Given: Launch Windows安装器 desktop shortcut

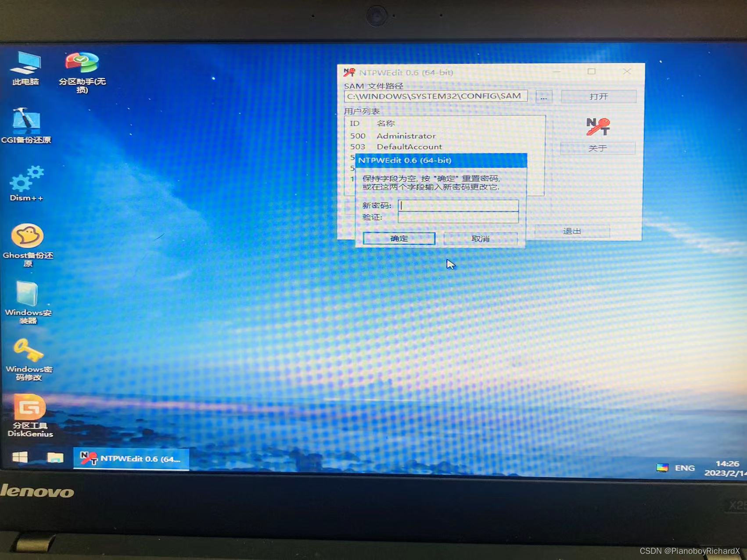Looking at the screenshot, I should click(28, 302).
